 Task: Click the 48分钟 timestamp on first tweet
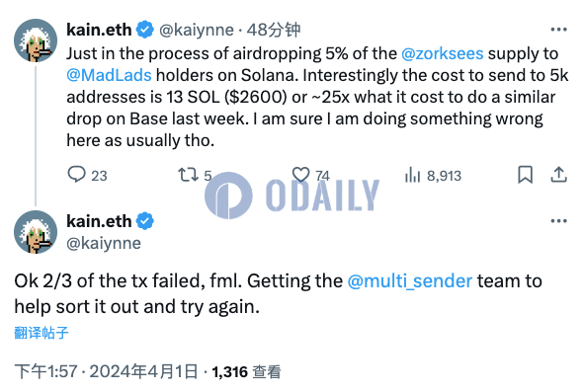tap(274, 30)
